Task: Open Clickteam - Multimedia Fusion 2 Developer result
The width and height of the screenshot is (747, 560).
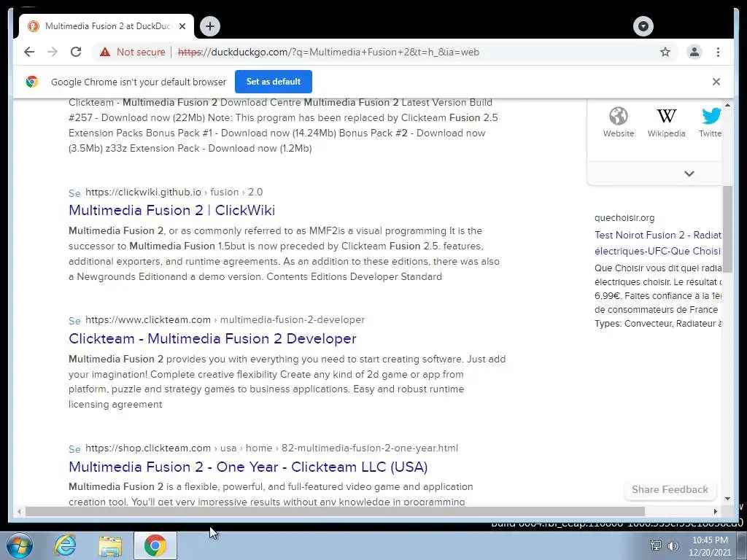Action: click(212, 338)
